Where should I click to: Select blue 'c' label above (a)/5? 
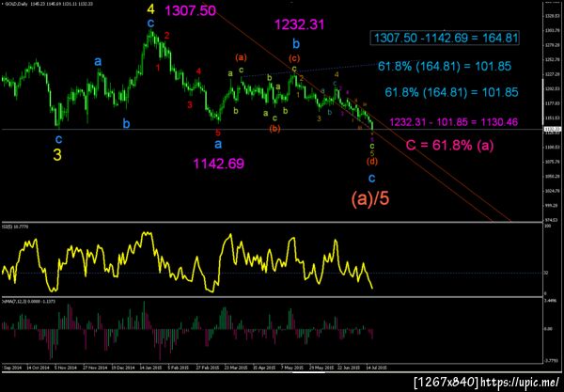pos(372,178)
